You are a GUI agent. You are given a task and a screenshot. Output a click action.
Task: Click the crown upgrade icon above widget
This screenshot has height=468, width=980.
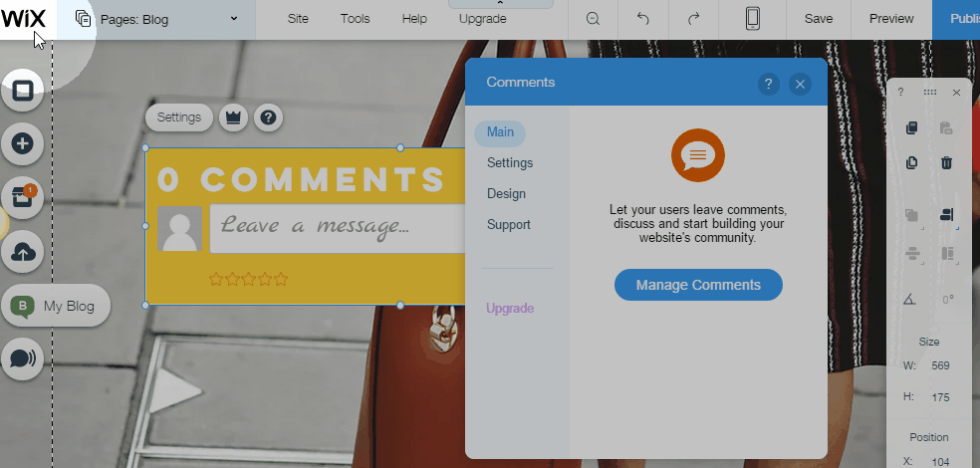pos(233,117)
